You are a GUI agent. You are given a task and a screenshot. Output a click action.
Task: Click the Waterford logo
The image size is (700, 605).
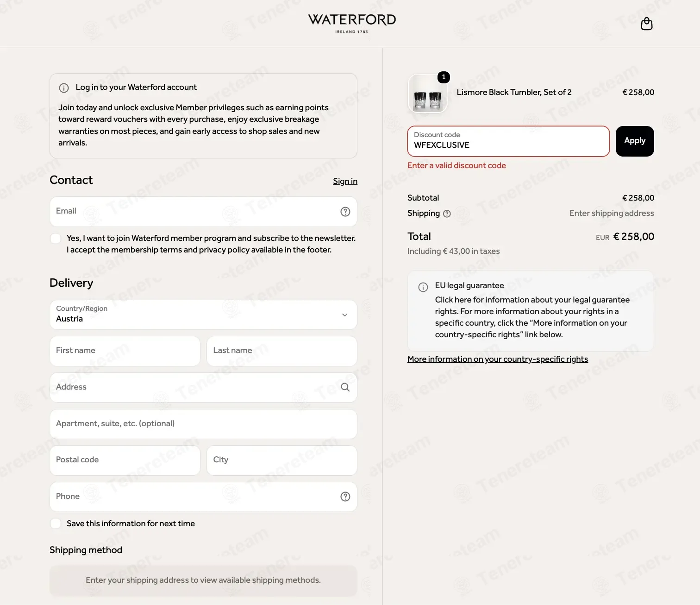pyautogui.click(x=352, y=23)
